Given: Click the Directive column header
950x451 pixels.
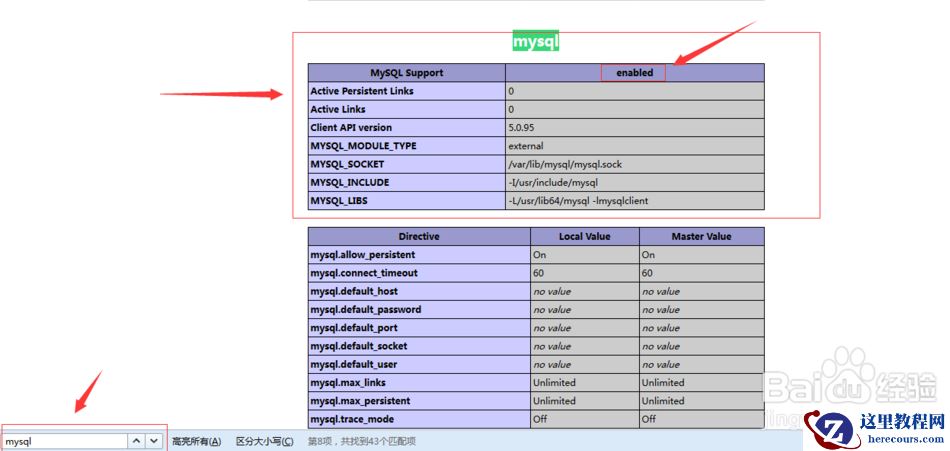Looking at the screenshot, I should (x=419, y=236).
